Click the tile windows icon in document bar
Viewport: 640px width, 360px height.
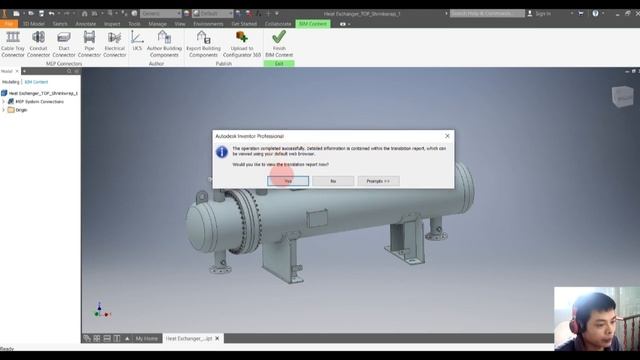(97, 338)
